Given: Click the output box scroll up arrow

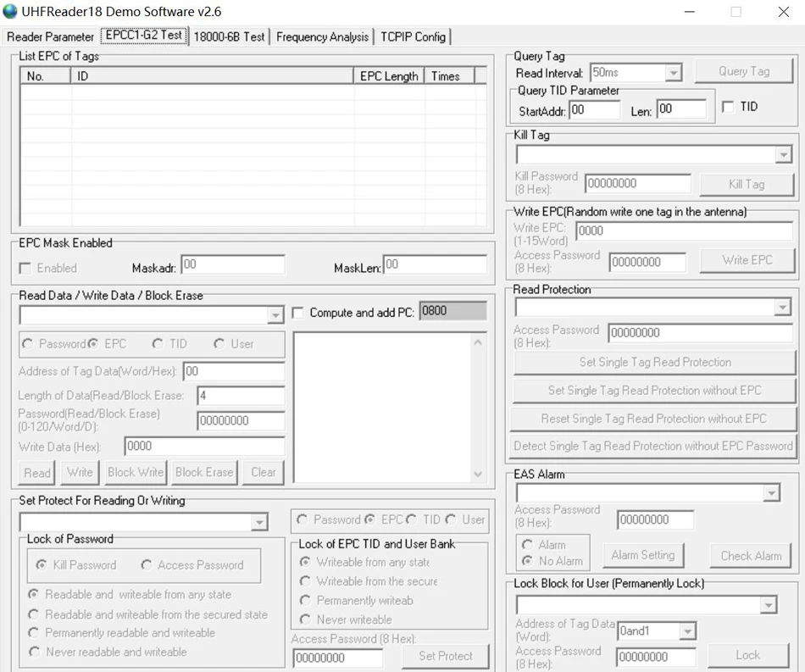Looking at the screenshot, I should 478,342.
